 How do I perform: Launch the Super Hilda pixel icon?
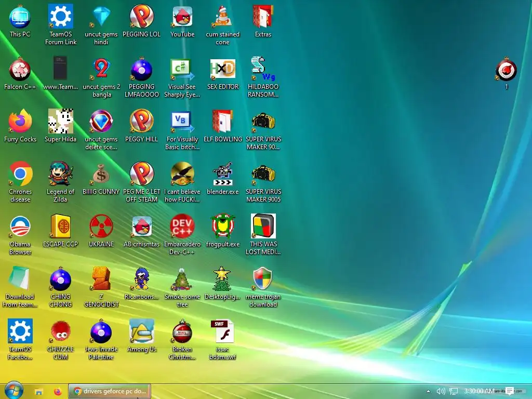point(60,122)
